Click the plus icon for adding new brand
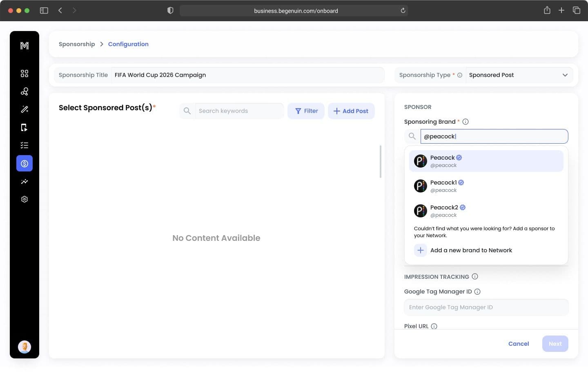 (421, 250)
